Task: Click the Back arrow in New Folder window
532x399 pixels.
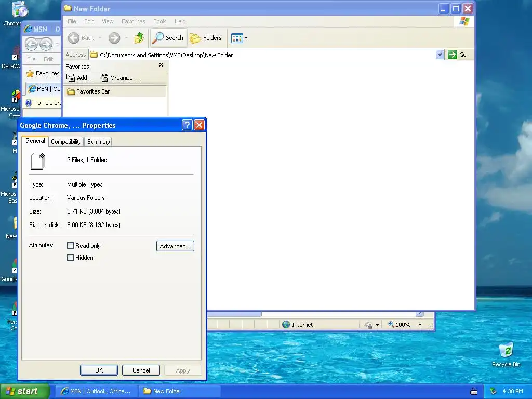Action: (74, 38)
